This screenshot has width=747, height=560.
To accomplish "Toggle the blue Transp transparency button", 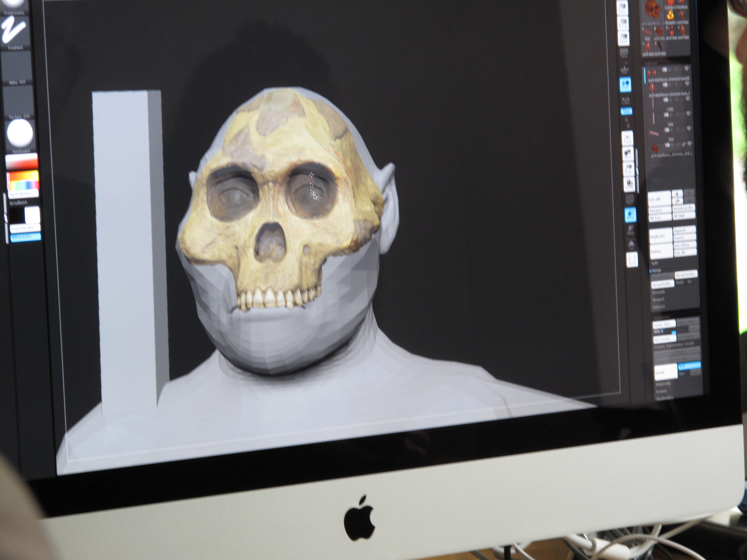I will click(x=630, y=215).
